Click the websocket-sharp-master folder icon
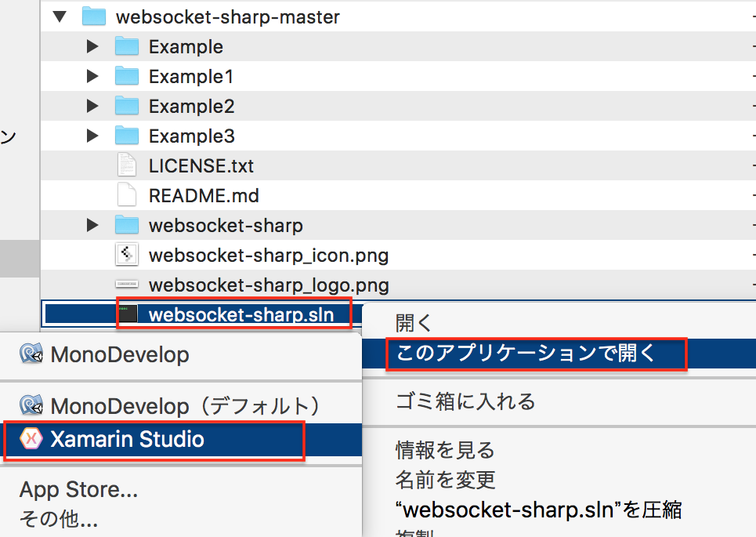The width and height of the screenshot is (756, 537). (x=94, y=16)
